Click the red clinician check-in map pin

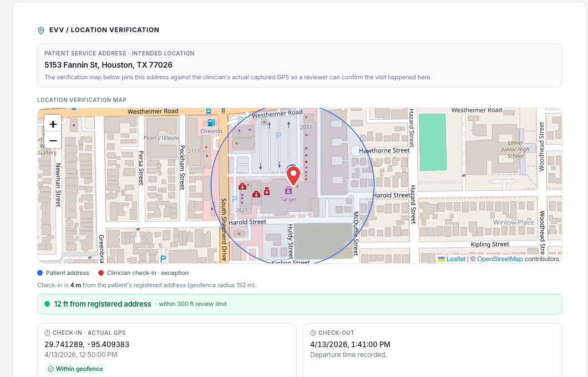click(x=293, y=176)
